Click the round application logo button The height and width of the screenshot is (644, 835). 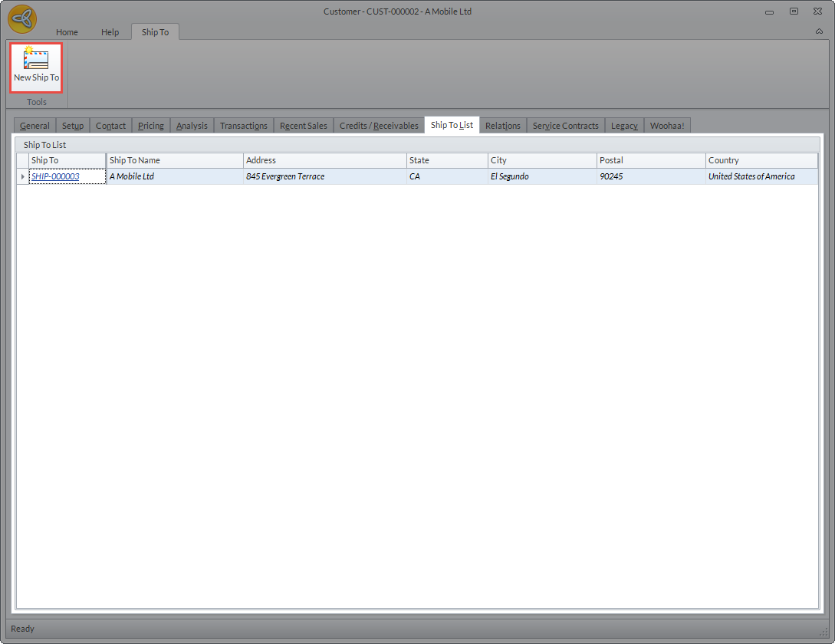tap(22, 19)
